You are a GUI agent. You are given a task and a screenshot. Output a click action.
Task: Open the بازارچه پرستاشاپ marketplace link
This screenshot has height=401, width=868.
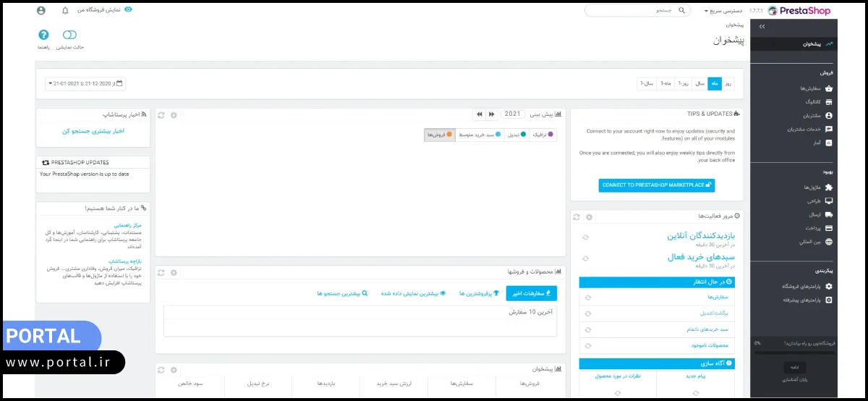(125, 261)
